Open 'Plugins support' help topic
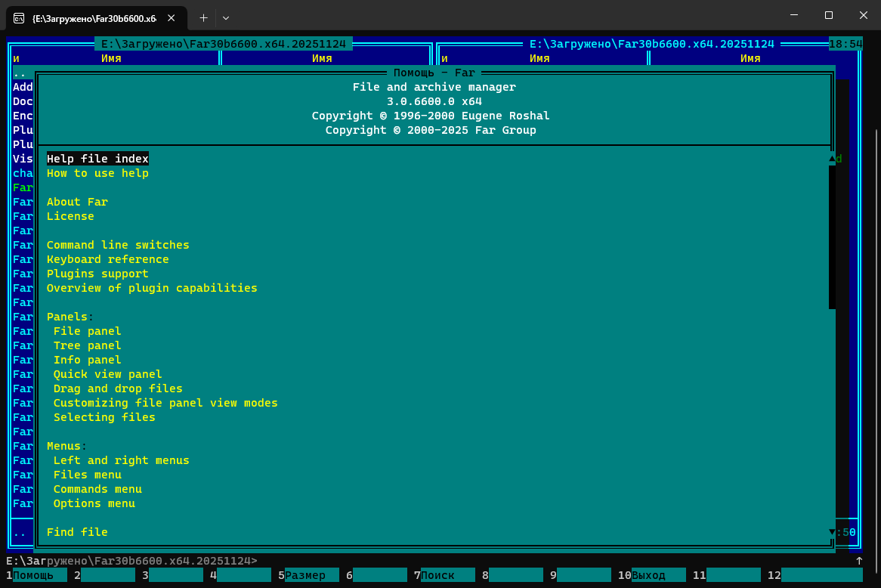881x588 pixels. pos(97,274)
